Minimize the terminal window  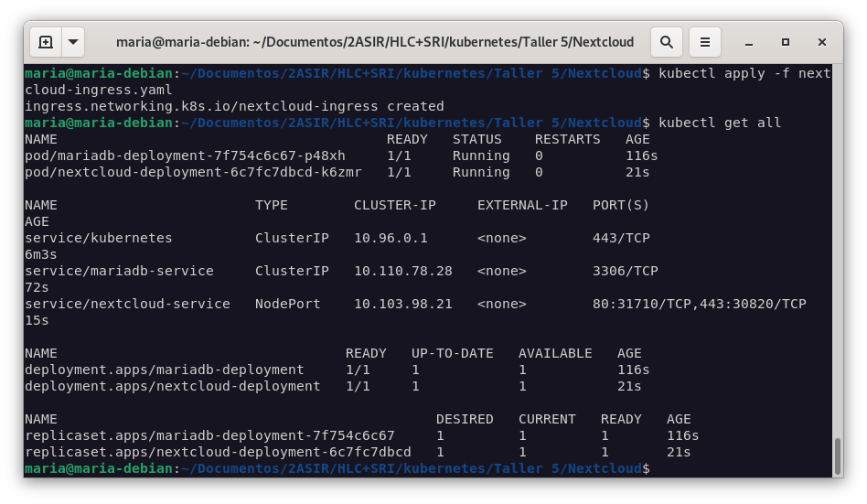[749, 43]
